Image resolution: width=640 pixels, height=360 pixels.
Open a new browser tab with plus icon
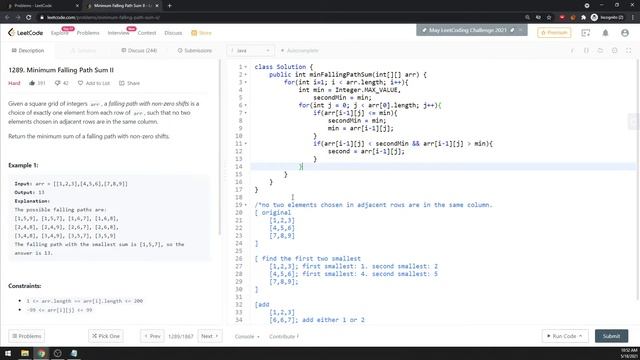pos(169,6)
